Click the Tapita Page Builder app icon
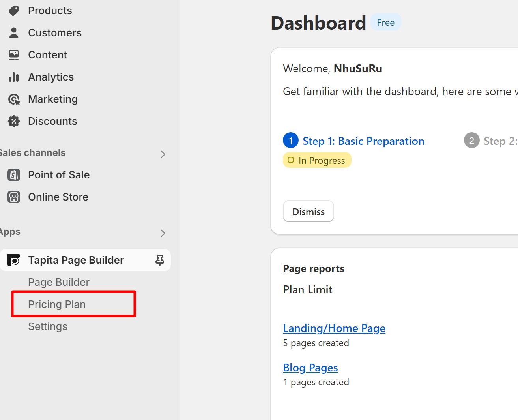The image size is (518, 420). [x=14, y=260]
